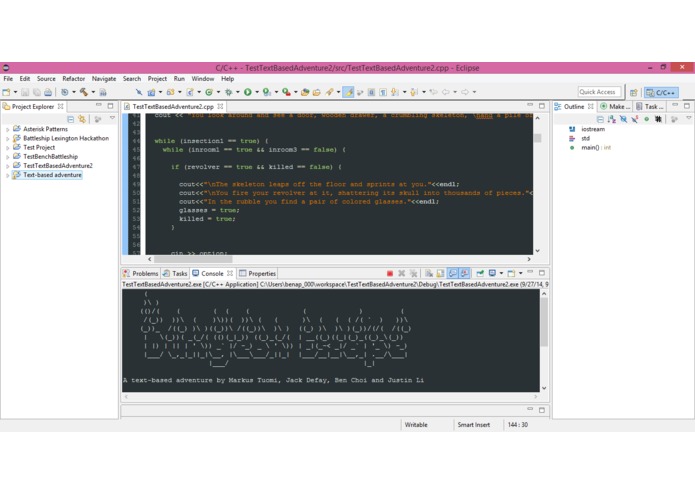Viewport: 695px width, 494px height.
Task: Click the Save icon in toolbar
Action: 25,92
